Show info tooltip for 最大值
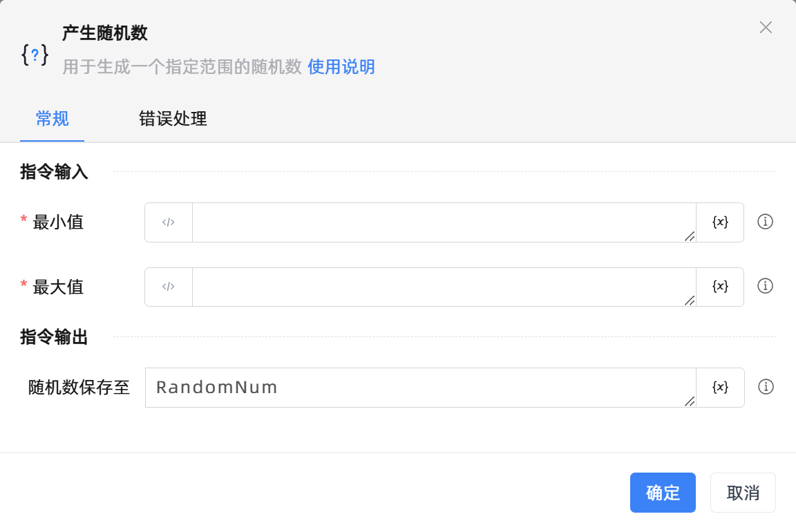The width and height of the screenshot is (796, 532). coord(765,286)
